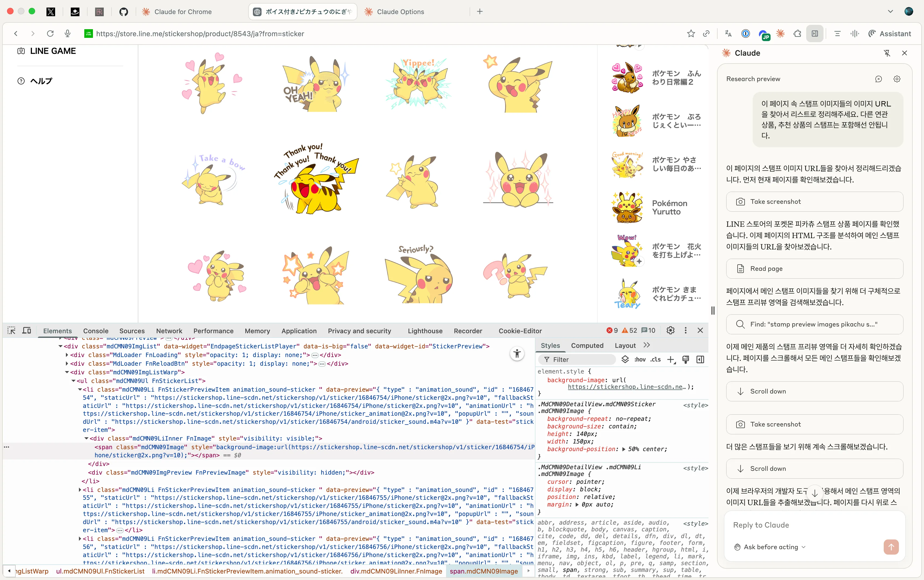This screenshot has width=924, height=580.
Task: Click the warning count 52 badge
Action: pyautogui.click(x=630, y=331)
